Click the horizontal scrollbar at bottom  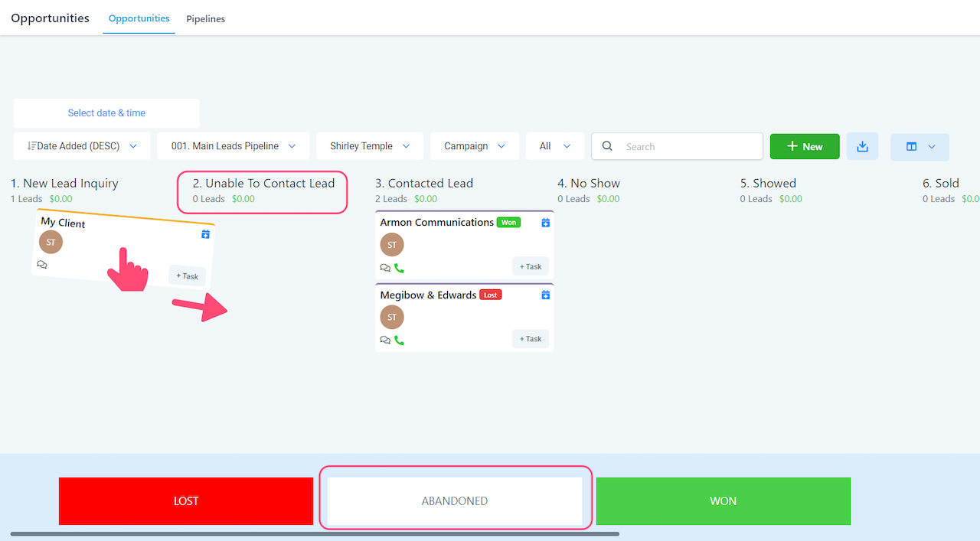point(315,533)
